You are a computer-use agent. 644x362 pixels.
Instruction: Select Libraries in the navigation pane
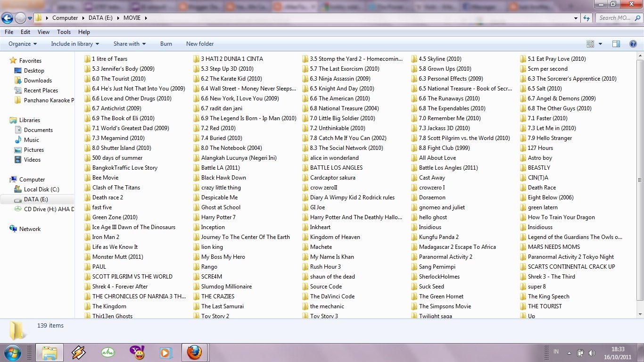[30, 120]
